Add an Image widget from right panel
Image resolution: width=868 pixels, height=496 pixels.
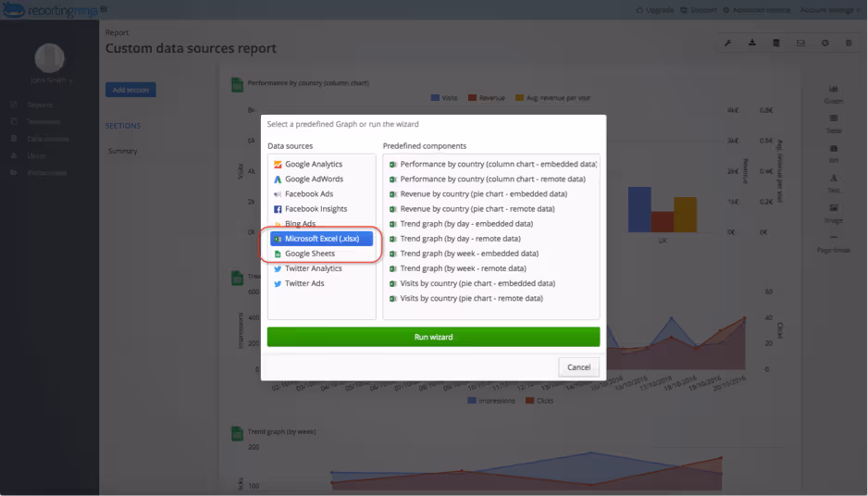click(x=833, y=214)
